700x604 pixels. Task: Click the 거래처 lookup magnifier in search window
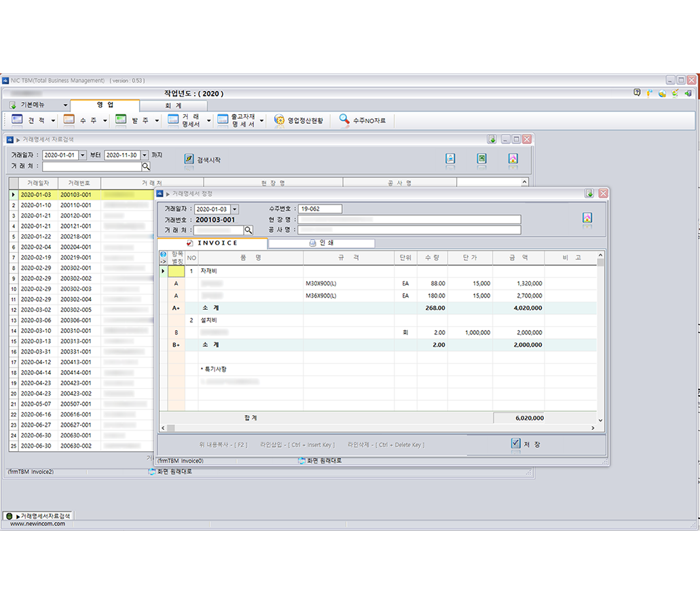pyautogui.click(x=146, y=166)
